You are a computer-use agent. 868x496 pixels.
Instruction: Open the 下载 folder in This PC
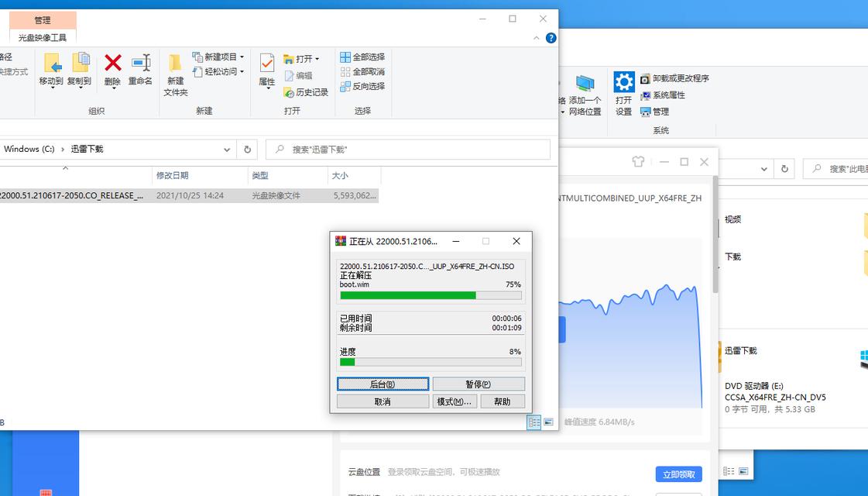pos(732,257)
